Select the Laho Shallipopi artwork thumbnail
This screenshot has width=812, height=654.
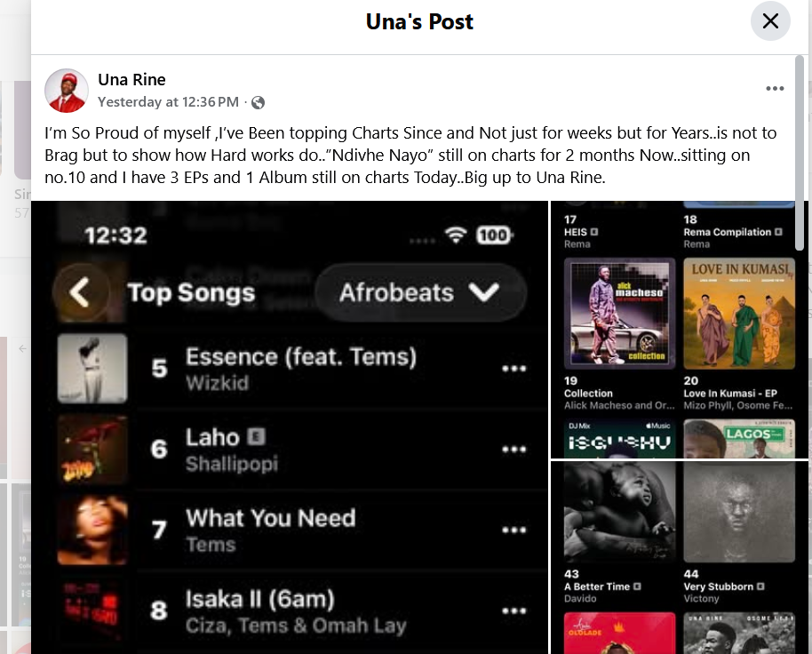tap(92, 449)
